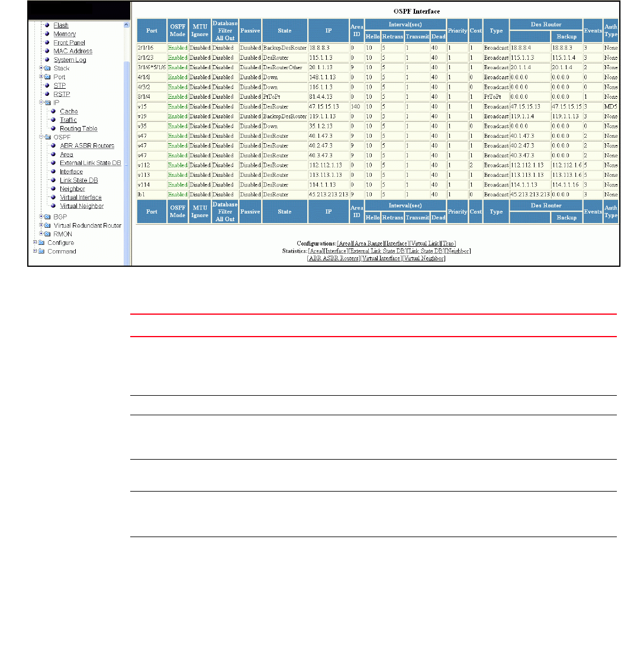Click the bullet icon next to Cache
The height and width of the screenshot is (672, 621).
coord(53,111)
